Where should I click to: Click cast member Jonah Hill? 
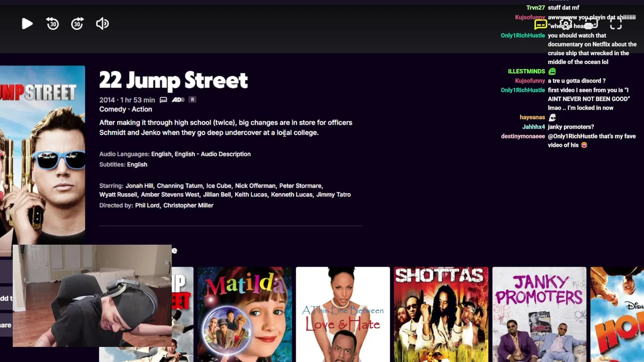point(139,186)
